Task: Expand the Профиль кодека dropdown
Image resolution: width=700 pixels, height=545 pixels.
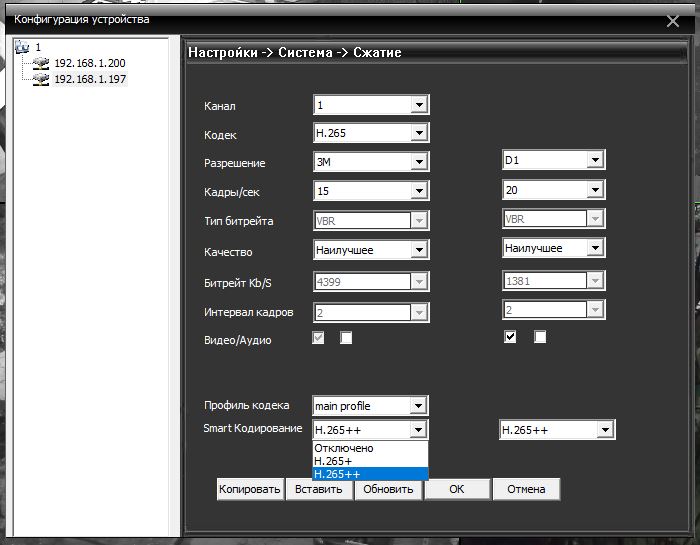Action: click(x=419, y=406)
